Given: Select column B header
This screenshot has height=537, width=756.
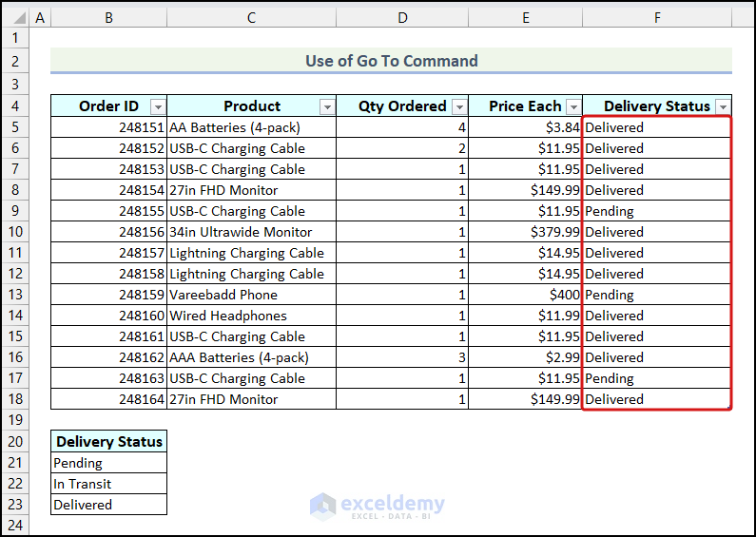Looking at the screenshot, I should tap(108, 18).
